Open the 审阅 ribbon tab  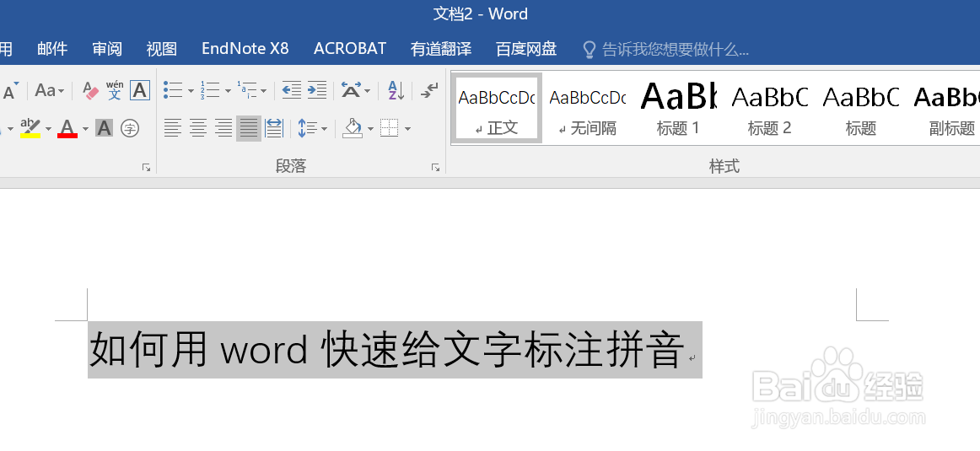coord(107,49)
